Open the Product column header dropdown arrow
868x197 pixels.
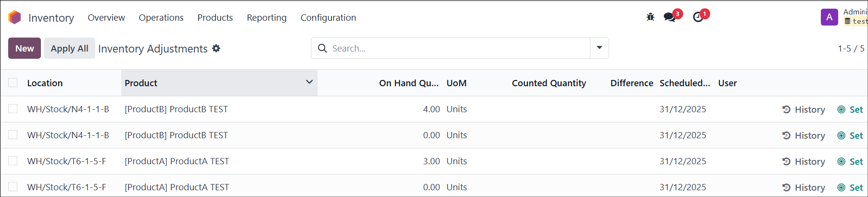[309, 82]
